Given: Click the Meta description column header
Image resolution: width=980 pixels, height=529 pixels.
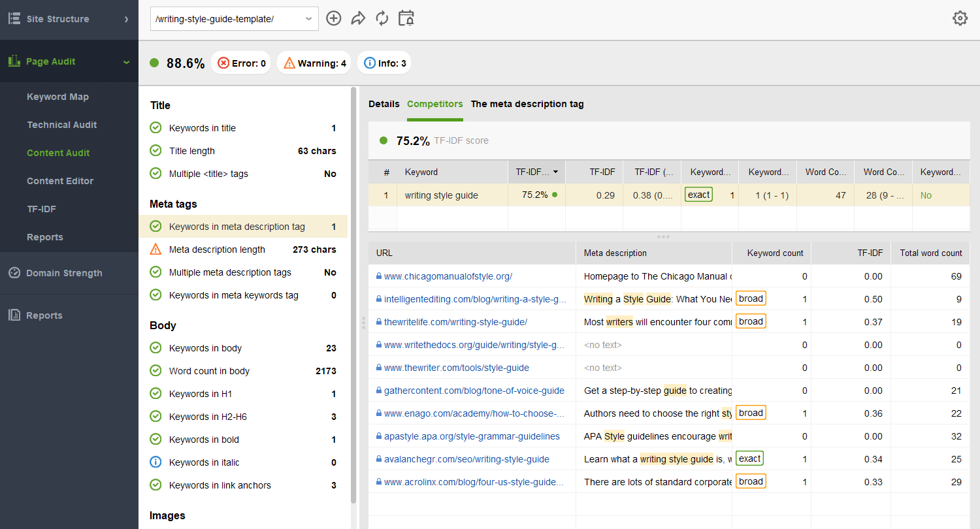Looking at the screenshot, I should [x=654, y=253].
